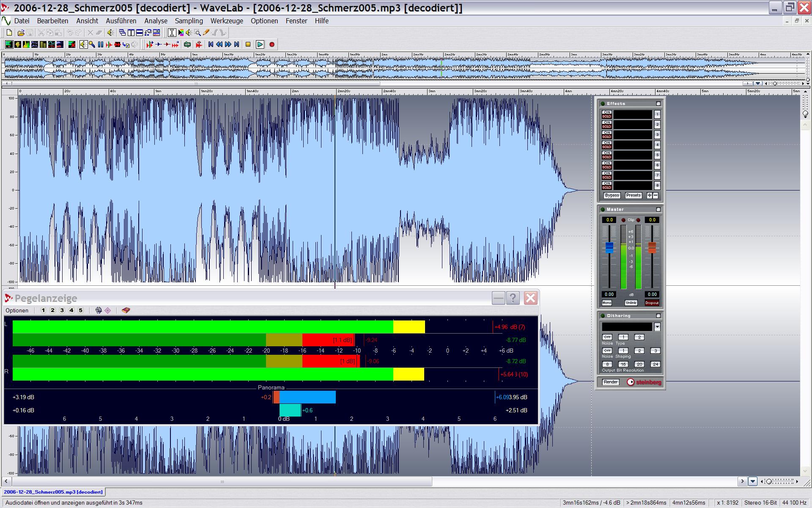This screenshot has height=508, width=812.
Task: Open the Bearbeiten menu
Action: (x=52, y=21)
